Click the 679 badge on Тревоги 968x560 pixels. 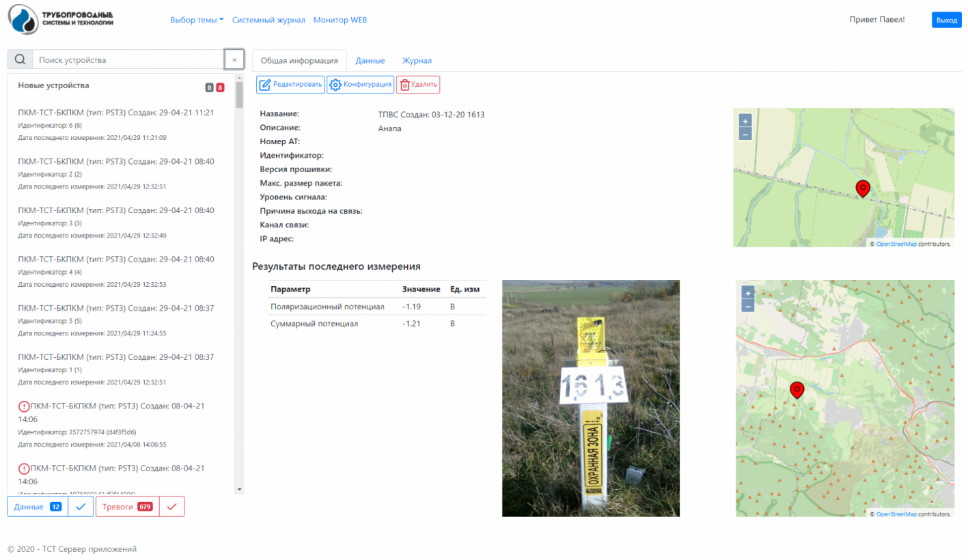tap(145, 507)
